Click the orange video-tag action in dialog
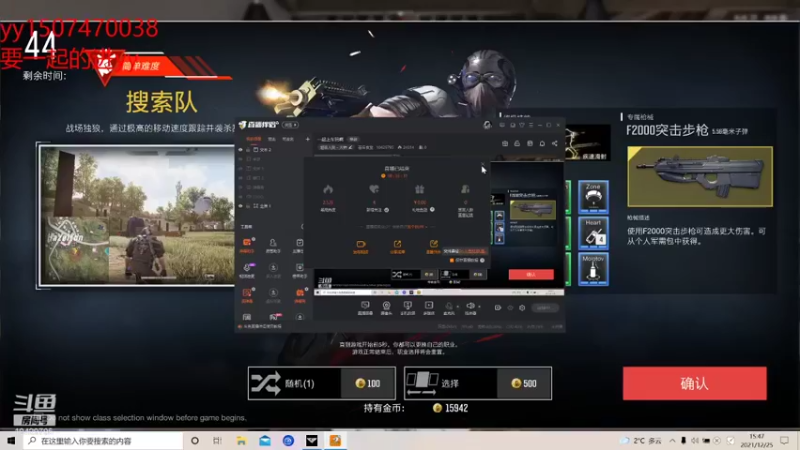 pyautogui.click(x=360, y=247)
